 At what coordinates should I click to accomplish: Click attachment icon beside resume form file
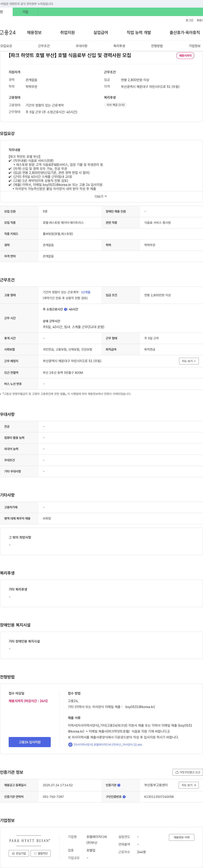(x=70, y=745)
